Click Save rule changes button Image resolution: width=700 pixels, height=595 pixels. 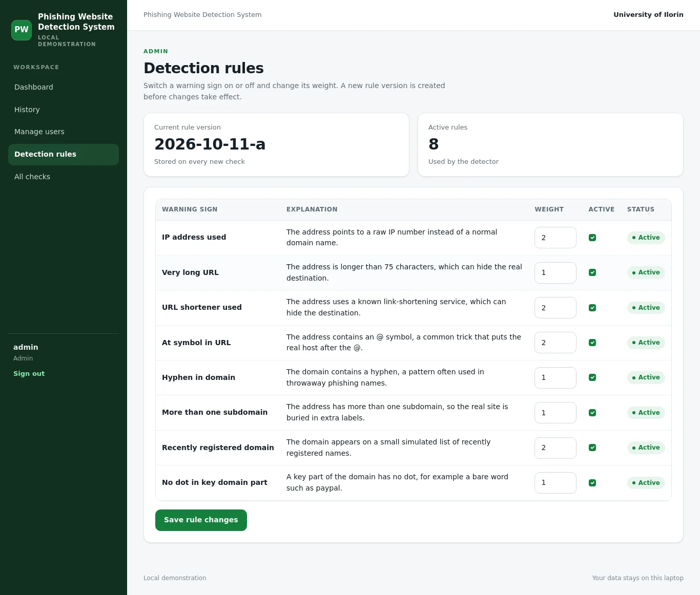201,520
